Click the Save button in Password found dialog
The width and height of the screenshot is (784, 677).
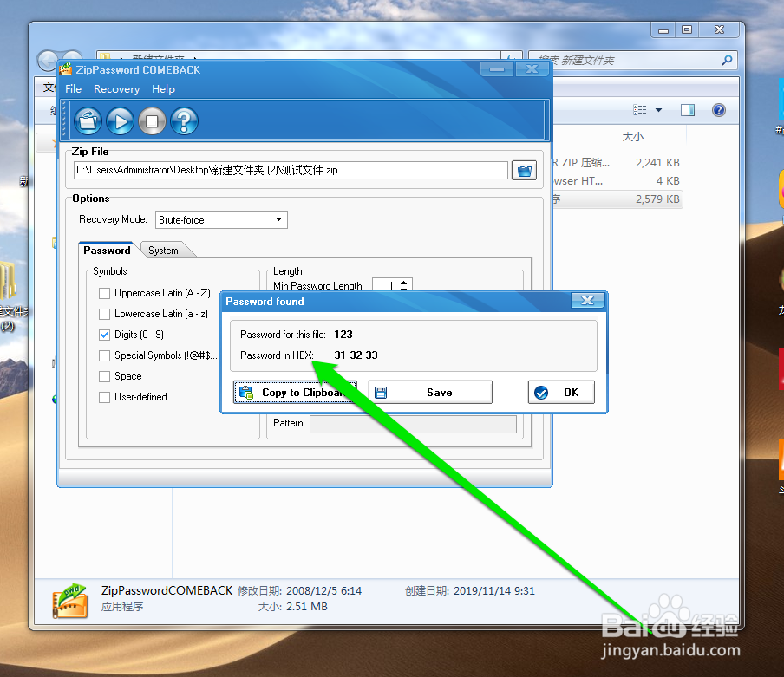click(430, 393)
